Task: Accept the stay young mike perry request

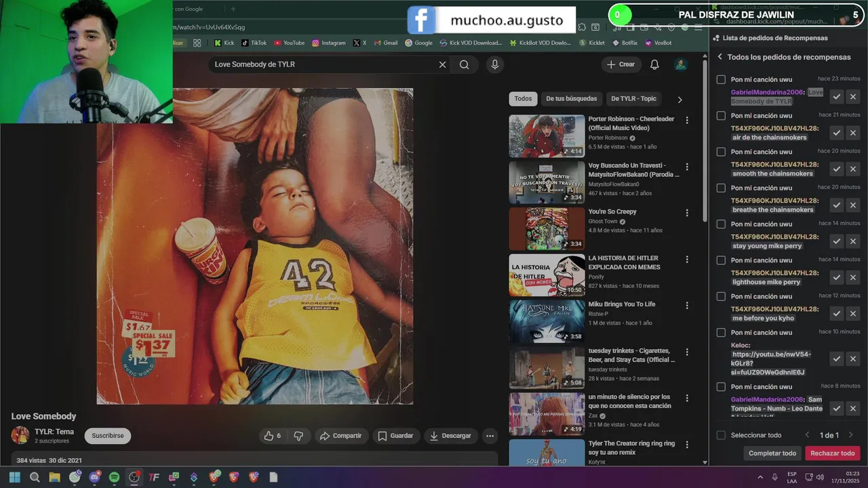Action: [x=836, y=241]
